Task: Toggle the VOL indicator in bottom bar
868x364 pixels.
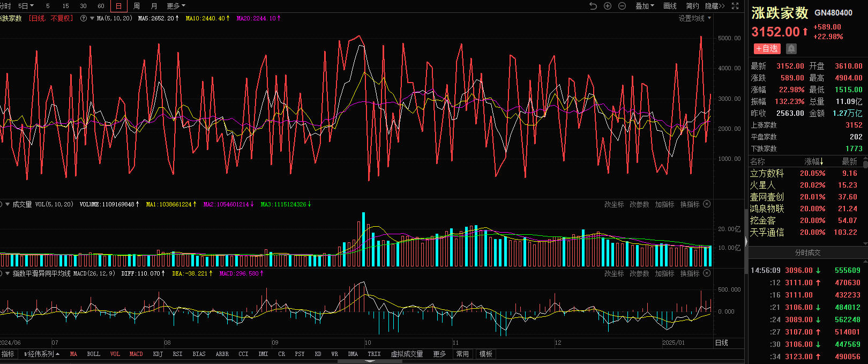Action: (115, 354)
